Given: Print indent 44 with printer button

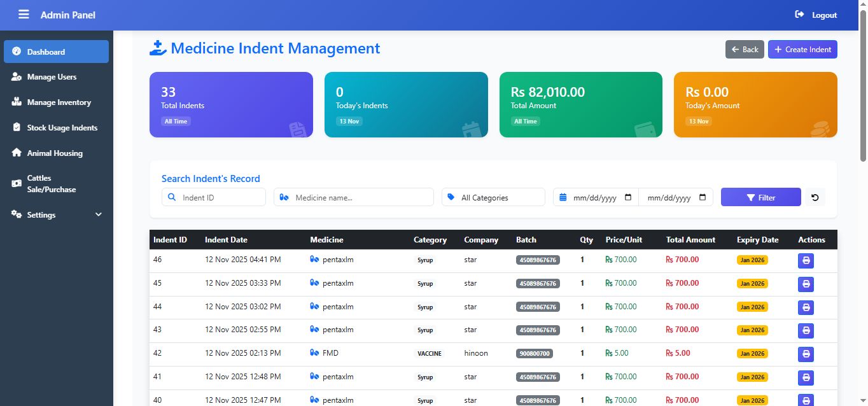Looking at the screenshot, I should [806, 307].
